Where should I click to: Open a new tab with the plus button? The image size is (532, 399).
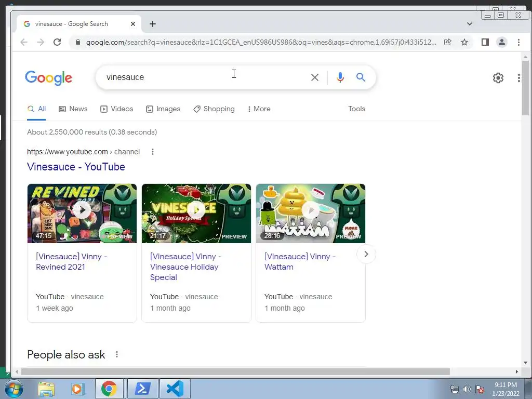coord(153,24)
